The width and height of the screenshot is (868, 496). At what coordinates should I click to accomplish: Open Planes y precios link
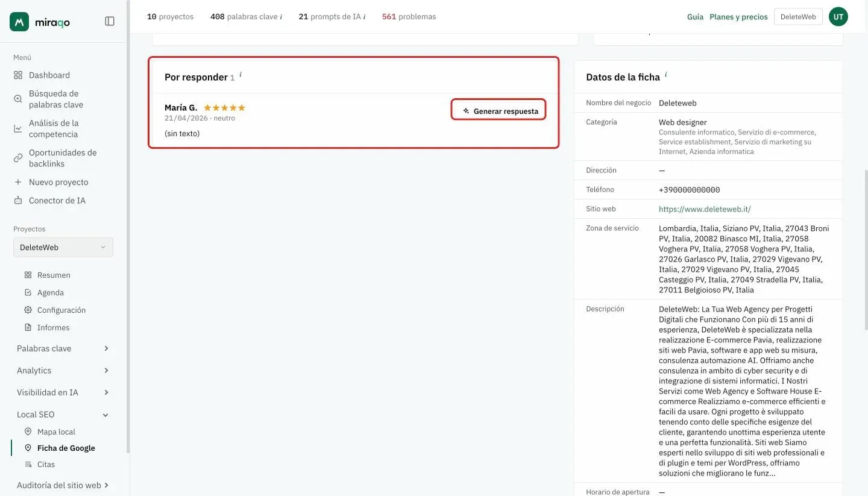(x=738, y=17)
